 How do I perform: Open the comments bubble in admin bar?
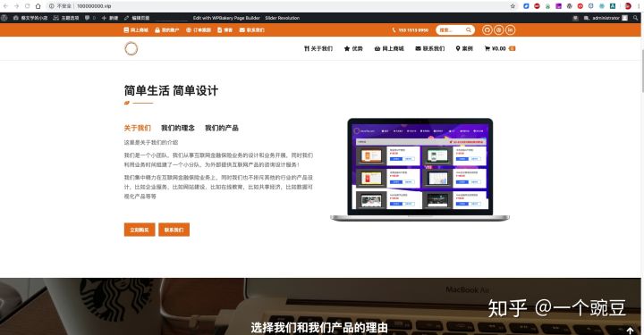pos(90,18)
